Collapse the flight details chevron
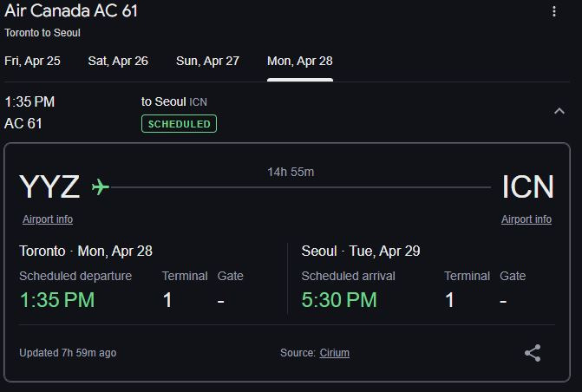The width and height of the screenshot is (582, 392). click(x=559, y=111)
